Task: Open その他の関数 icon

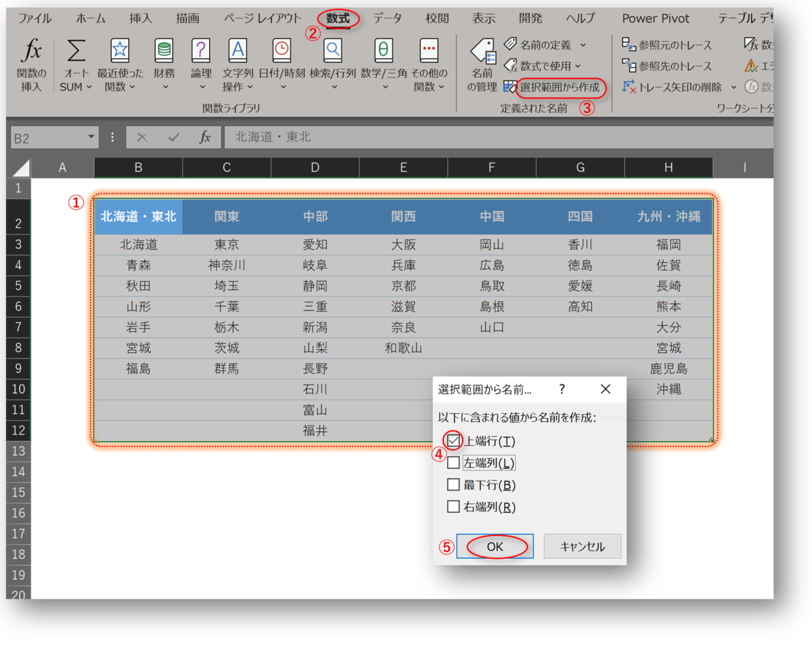Action: tap(429, 51)
